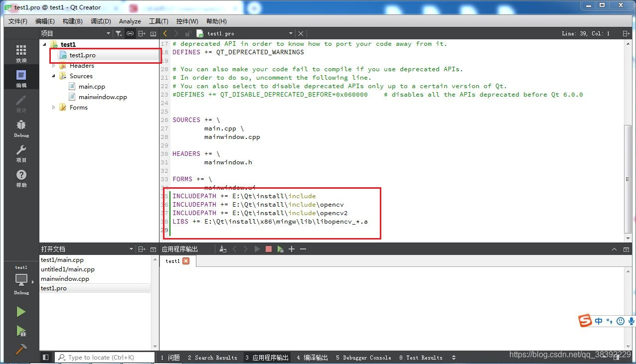
Task: Close the test1.pro document
Action: [x=301, y=33]
